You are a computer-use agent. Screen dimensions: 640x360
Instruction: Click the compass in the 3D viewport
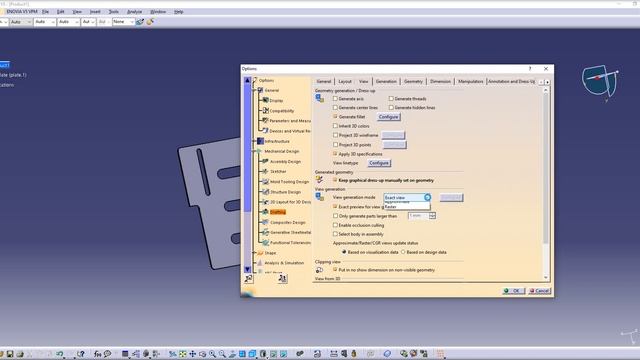click(600, 82)
